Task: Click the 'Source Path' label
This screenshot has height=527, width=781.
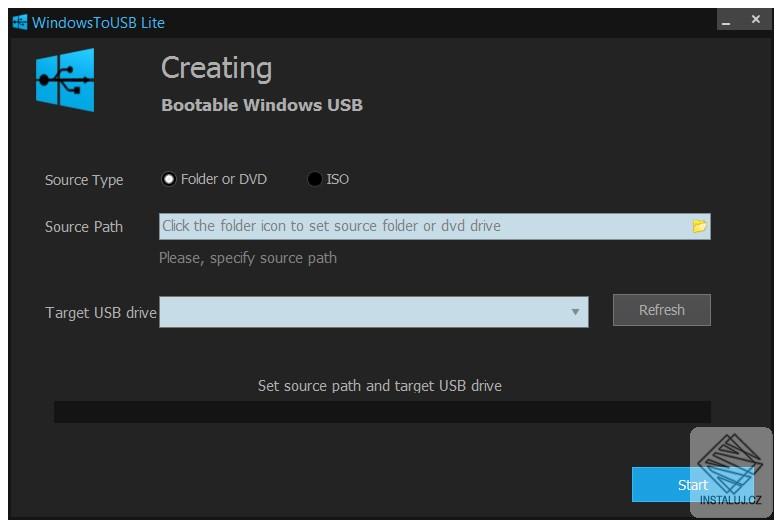Action: point(84,227)
